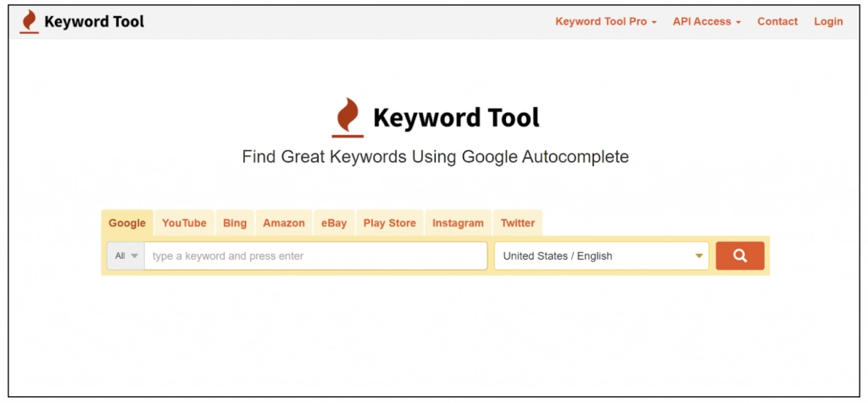Open the United States / English selector

click(x=601, y=256)
